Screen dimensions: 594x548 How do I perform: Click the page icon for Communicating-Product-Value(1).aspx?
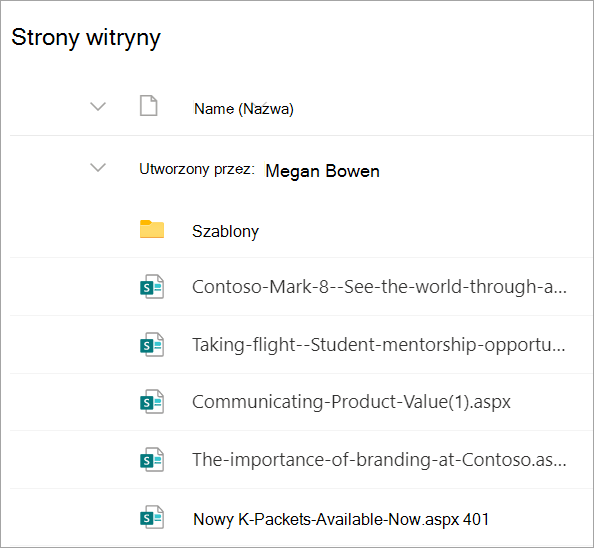pos(152,401)
